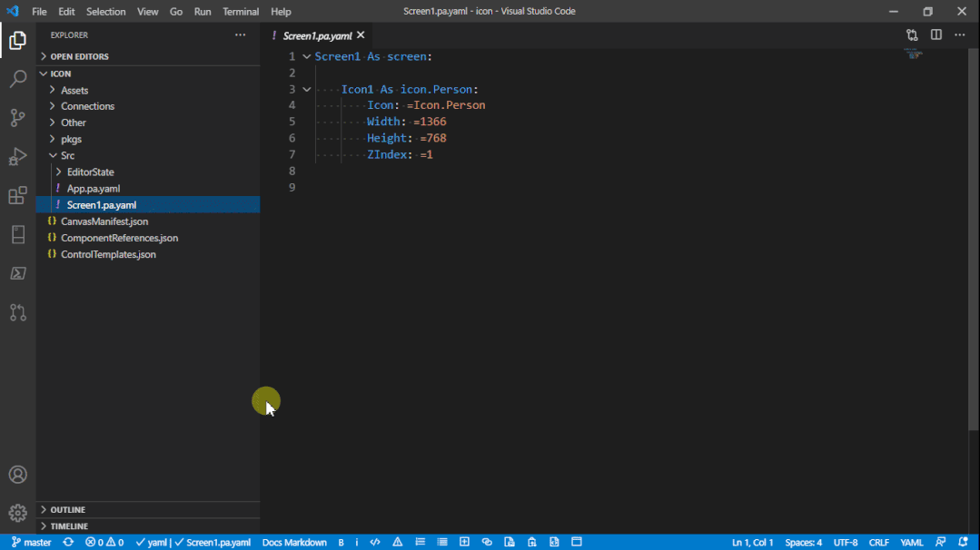Image resolution: width=980 pixels, height=550 pixels.
Task: Click Ln 1, Col 1 cursor position
Action: (753, 542)
